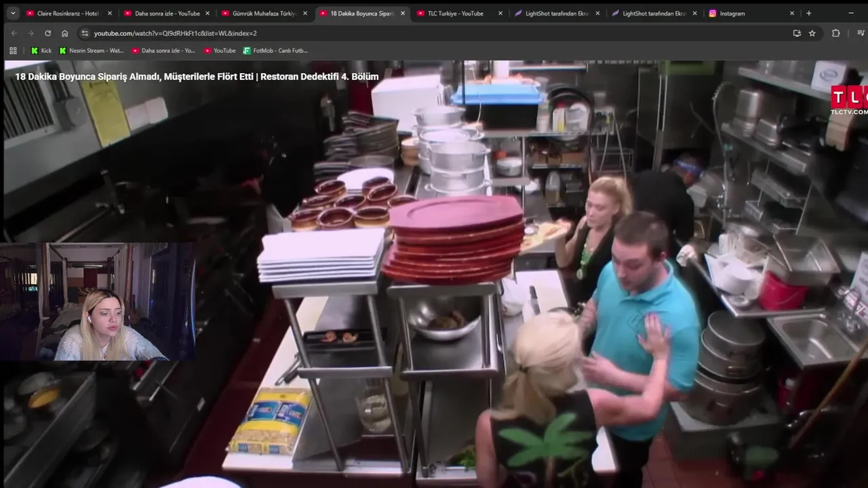This screenshot has height=488, width=868.
Task: Open the YouTube bookmark
Action: pos(219,50)
